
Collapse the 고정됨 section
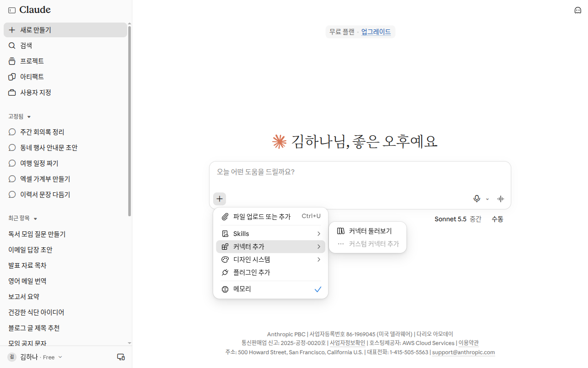29,117
